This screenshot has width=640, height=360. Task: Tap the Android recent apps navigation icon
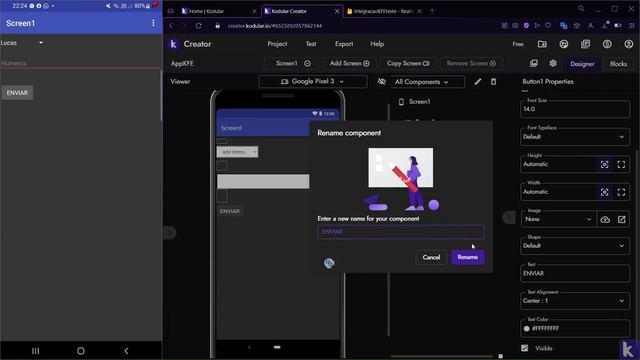pyautogui.click(x=36, y=351)
